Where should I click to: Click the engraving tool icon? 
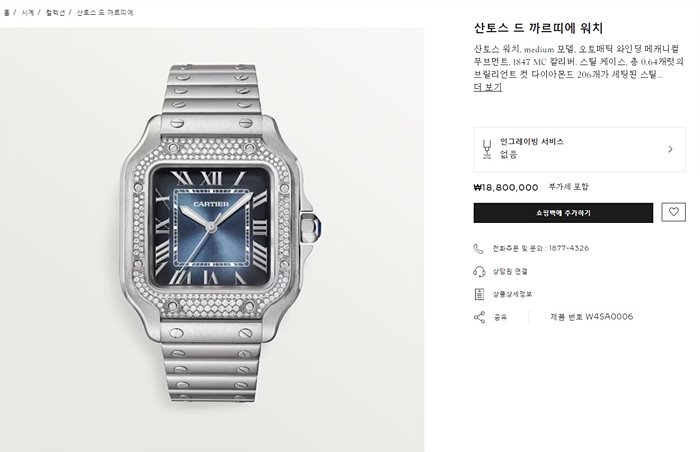487,149
